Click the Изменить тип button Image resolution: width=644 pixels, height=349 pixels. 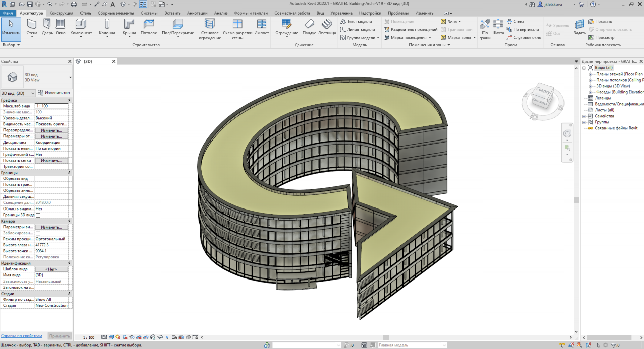pos(54,93)
